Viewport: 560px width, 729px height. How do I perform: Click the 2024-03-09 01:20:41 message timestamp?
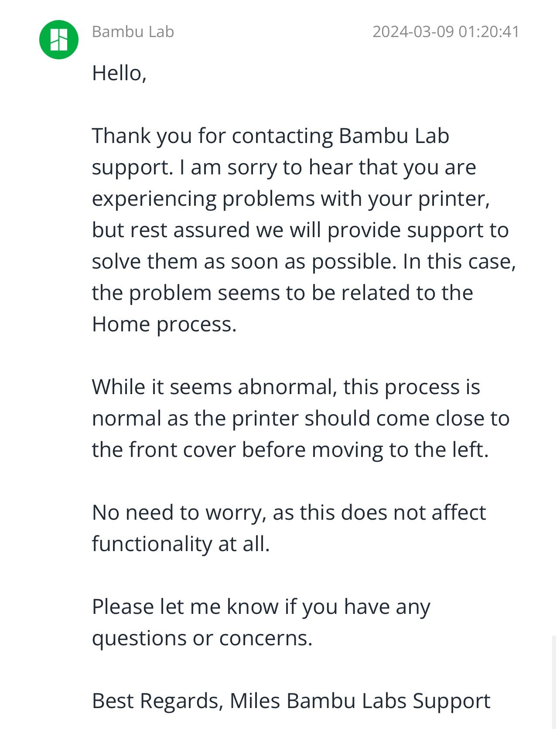[446, 32]
